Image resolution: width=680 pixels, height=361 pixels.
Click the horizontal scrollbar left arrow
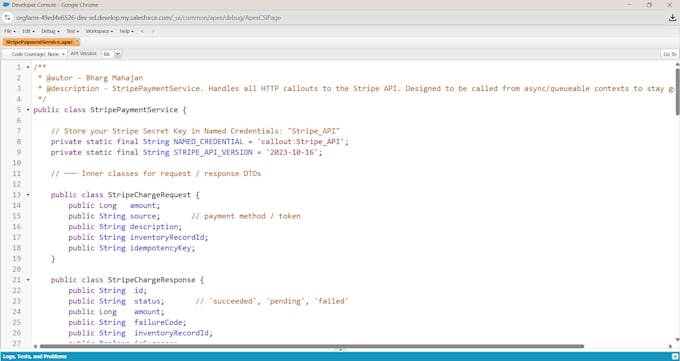coord(35,346)
